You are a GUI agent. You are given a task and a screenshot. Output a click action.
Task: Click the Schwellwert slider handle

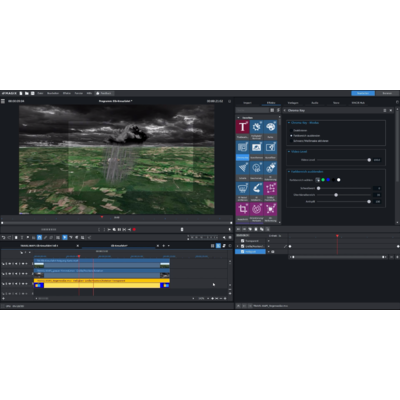coord(319,188)
